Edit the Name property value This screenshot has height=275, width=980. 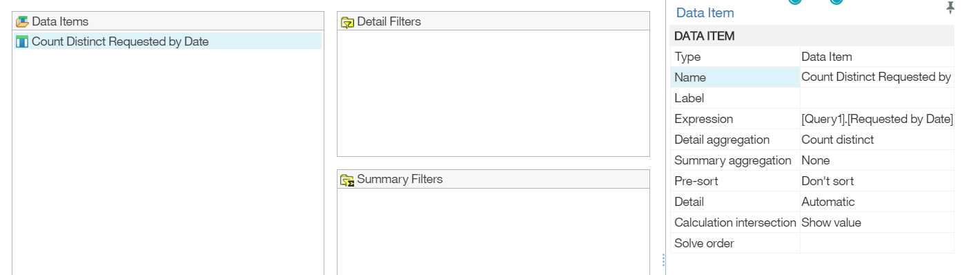click(x=877, y=77)
